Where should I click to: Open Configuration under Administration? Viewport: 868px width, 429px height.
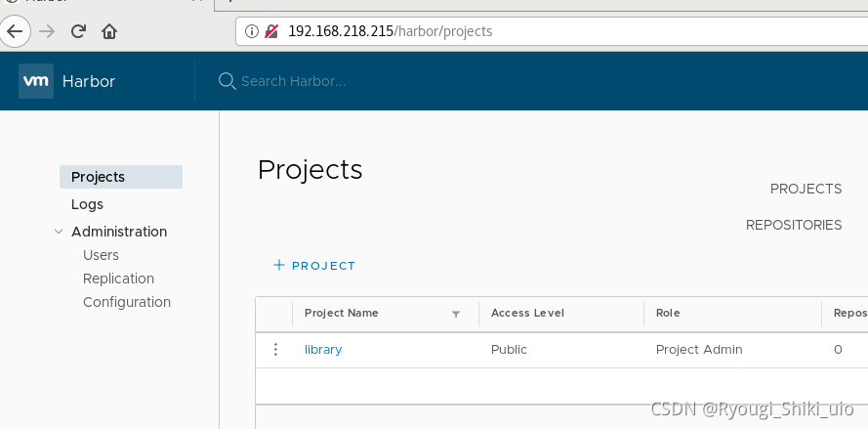point(127,302)
